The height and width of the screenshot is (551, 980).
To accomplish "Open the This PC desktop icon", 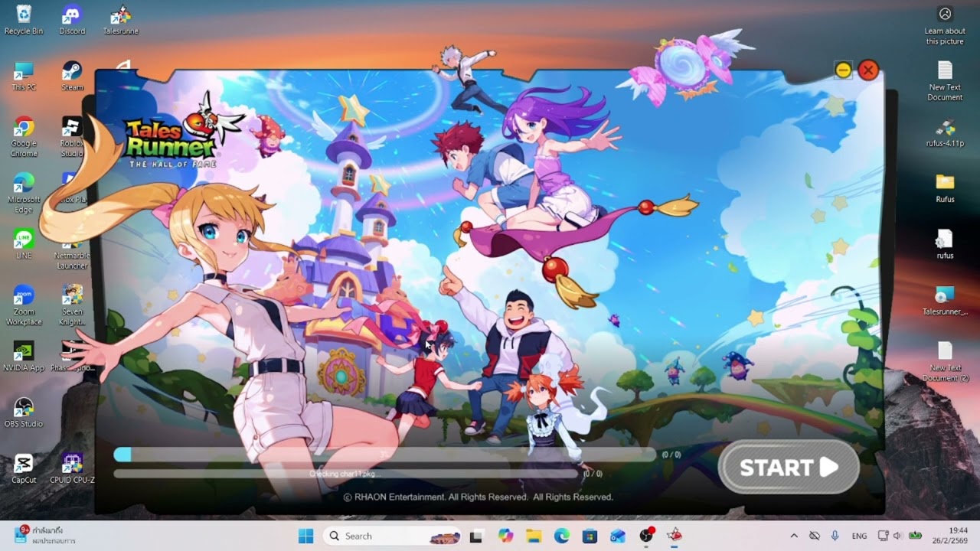I will pyautogui.click(x=24, y=77).
